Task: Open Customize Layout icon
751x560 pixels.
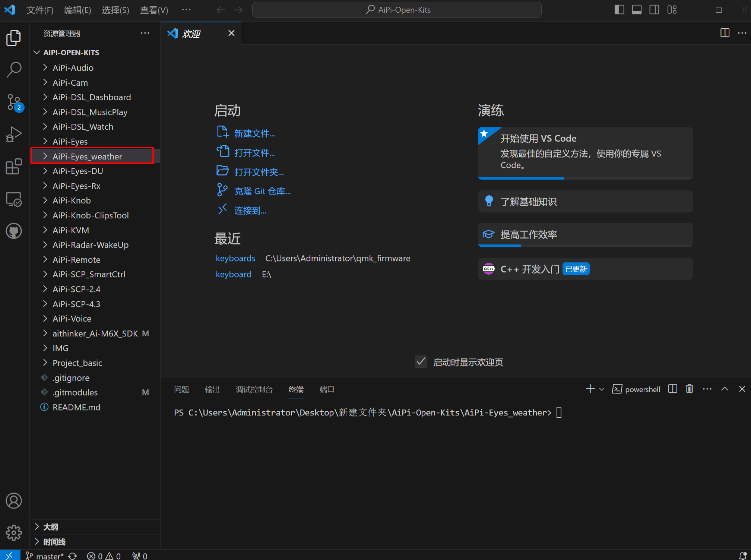Action: [x=672, y=10]
